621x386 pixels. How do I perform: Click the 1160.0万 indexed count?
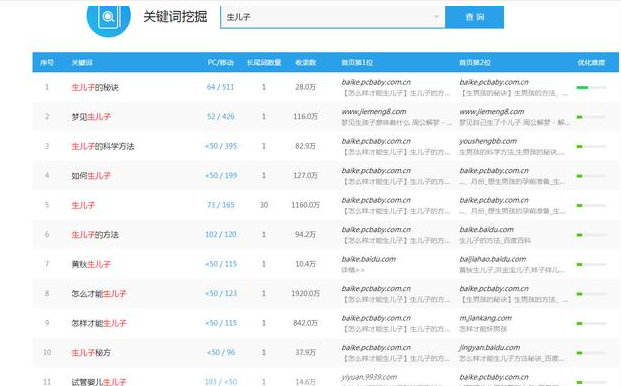click(x=305, y=205)
